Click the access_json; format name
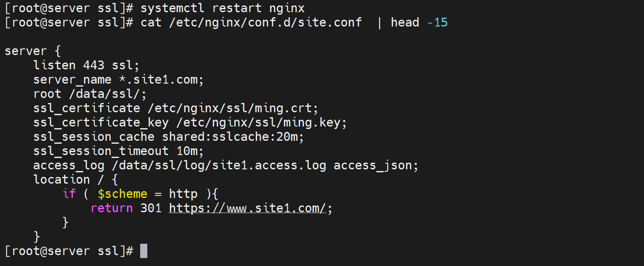 (x=376, y=165)
